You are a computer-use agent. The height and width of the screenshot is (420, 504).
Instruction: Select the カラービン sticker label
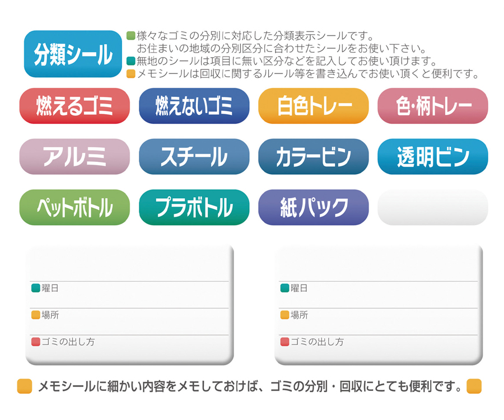314,157
